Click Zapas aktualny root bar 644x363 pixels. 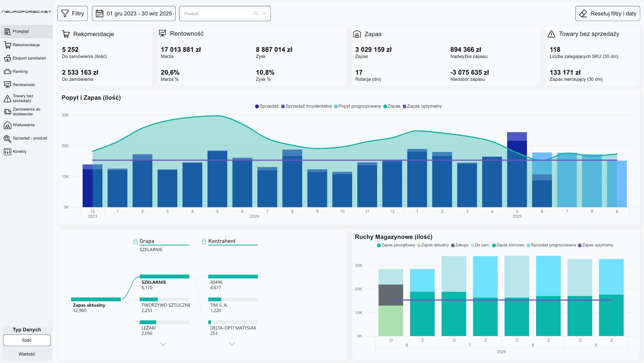[x=96, y=299]
